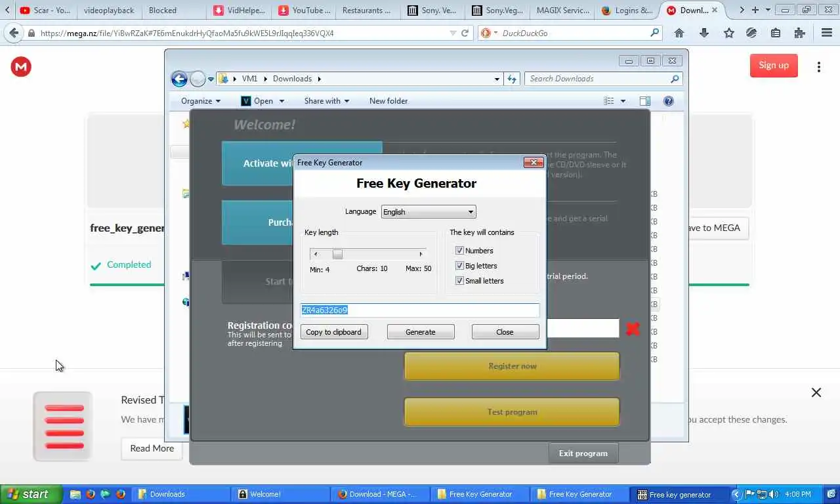This screenshot has width=840, height=504.
Task: Switch to the Blocked tab
Action: [163, 10]
